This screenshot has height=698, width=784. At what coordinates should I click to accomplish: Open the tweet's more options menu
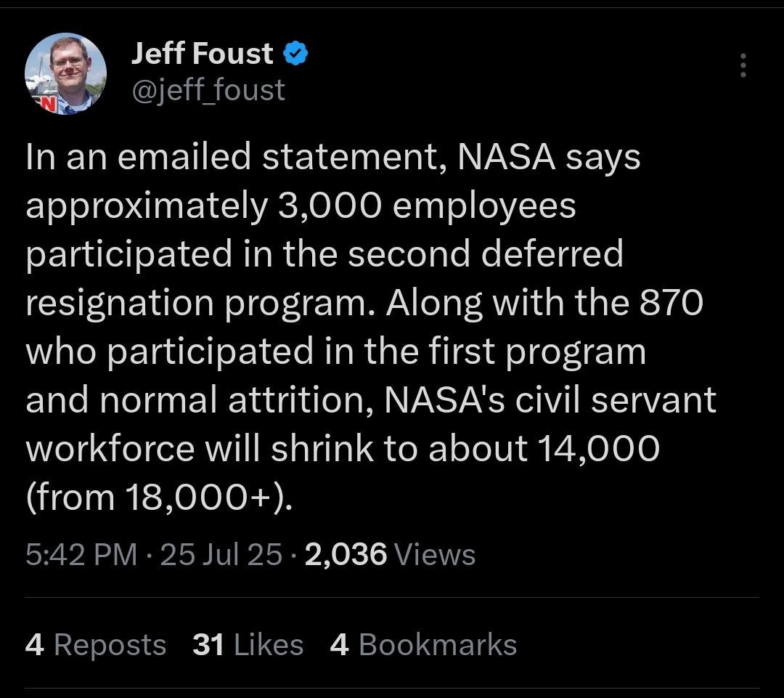742,65
